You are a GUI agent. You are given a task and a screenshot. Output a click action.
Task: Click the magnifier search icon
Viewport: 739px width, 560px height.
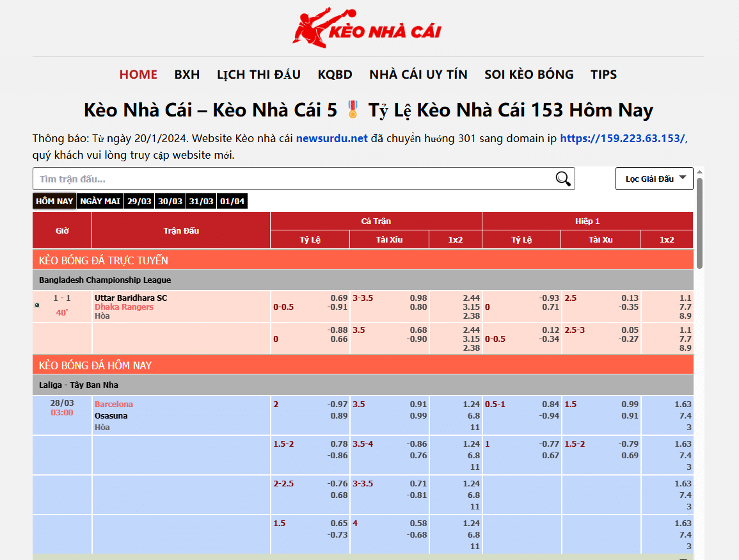point(563,179)
